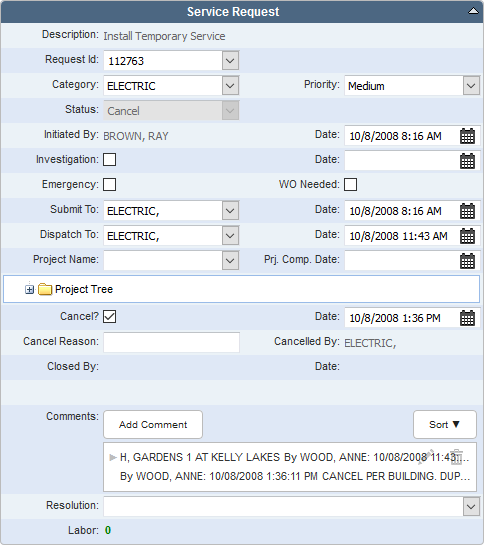Screen dimensions: 484x545
Task: Open calendar for Prj. Comp. Date
Action: click(467, 261)
